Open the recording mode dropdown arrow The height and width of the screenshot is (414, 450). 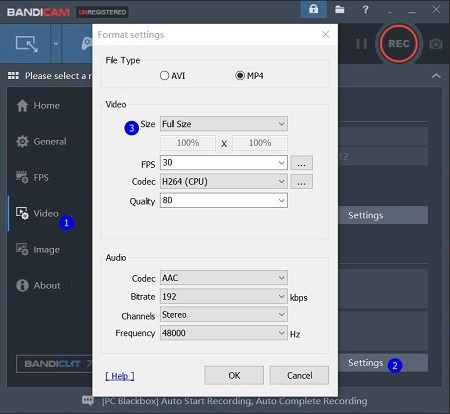(x=56, y=44)
